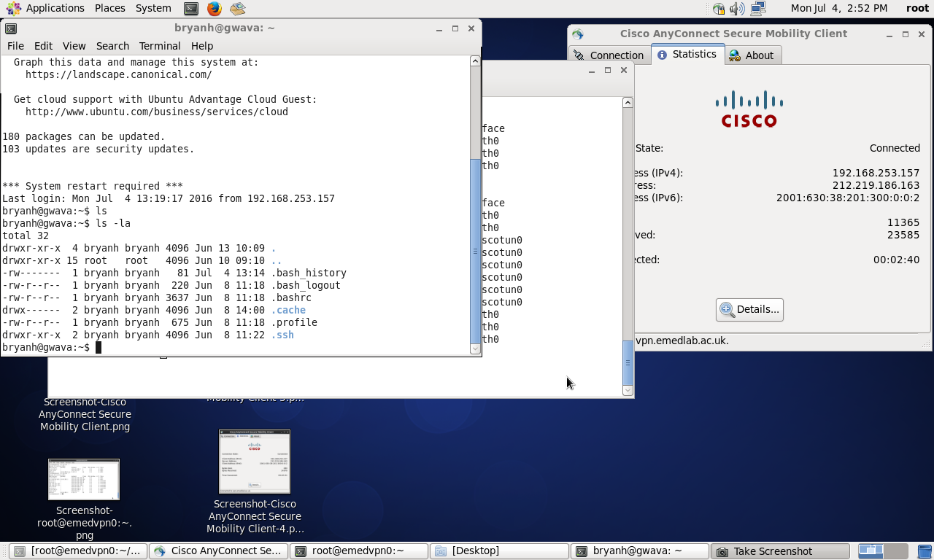This screenshot has height=560, width=934.
Task: Click the Cisco VPN lock tray icon
Action: (719, 9)
